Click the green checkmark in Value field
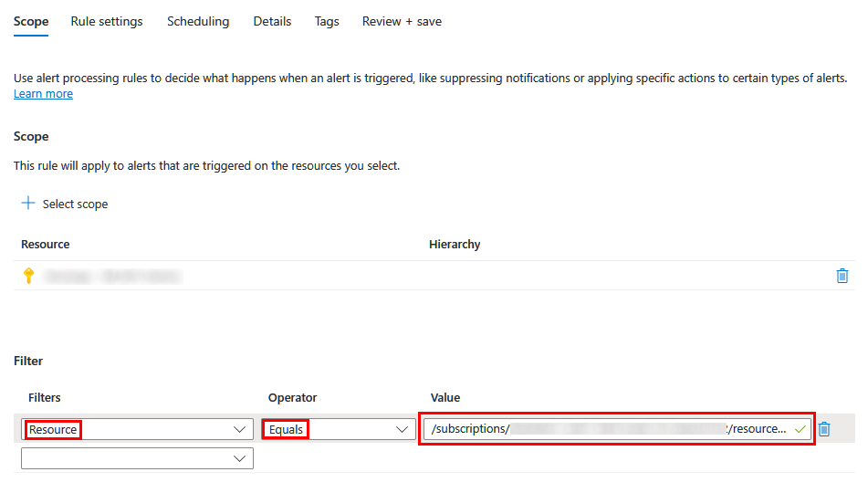 [800, 429]
